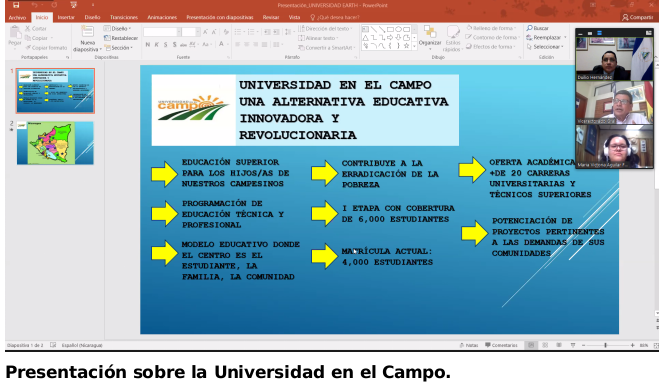This screenshot has width=660, height=384.
Task: Toggle align text right
Action: (x=255, y=45)
